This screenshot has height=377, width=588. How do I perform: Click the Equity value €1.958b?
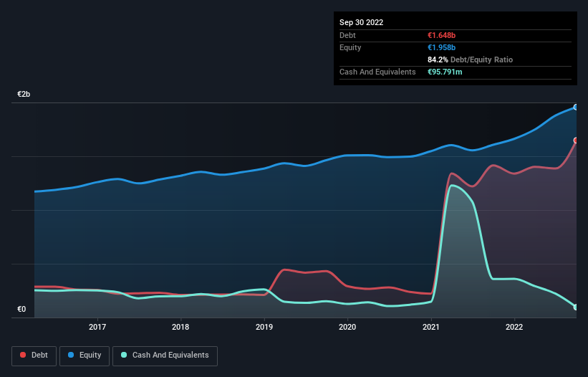(x=441, y=47)
